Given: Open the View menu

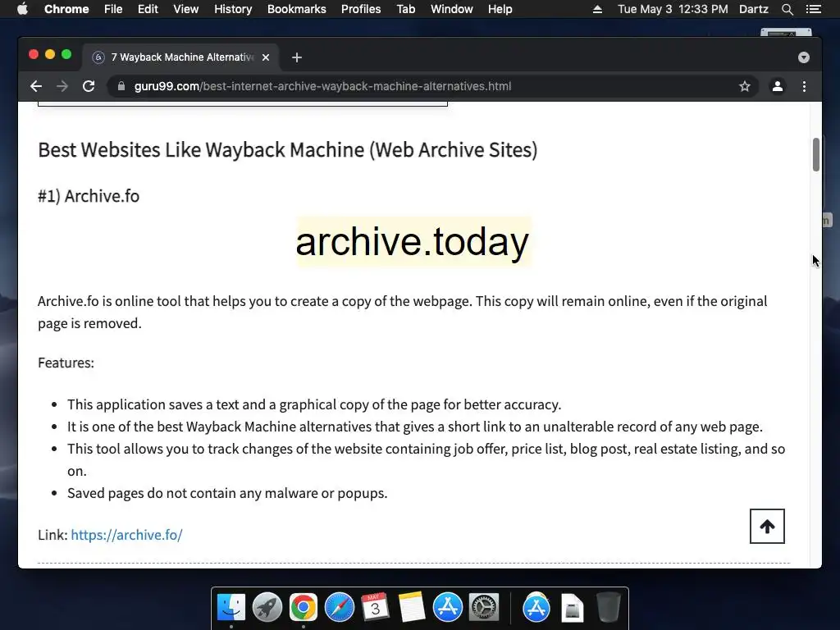Looking at the screenshot, I should click(186, 9).
